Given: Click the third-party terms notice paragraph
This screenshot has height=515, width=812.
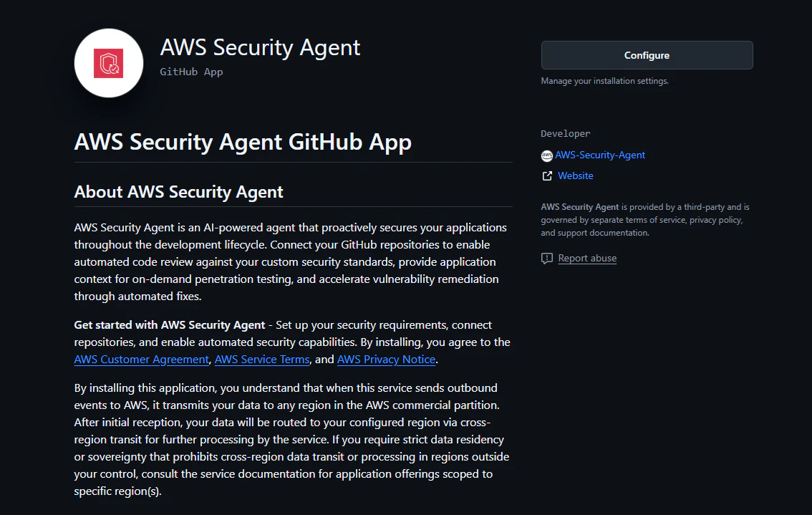Looking at the screenshot, I should pyautogui.click(x=645, y=220).
